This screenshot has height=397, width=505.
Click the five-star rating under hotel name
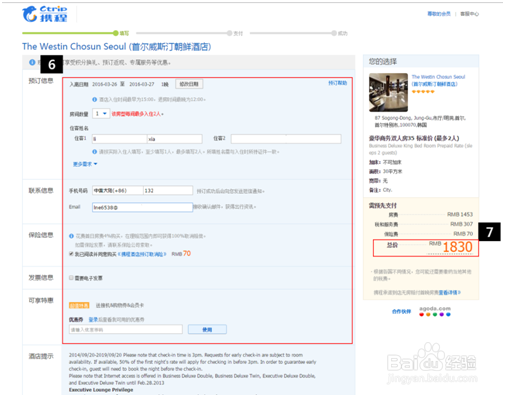click(423, 91)
